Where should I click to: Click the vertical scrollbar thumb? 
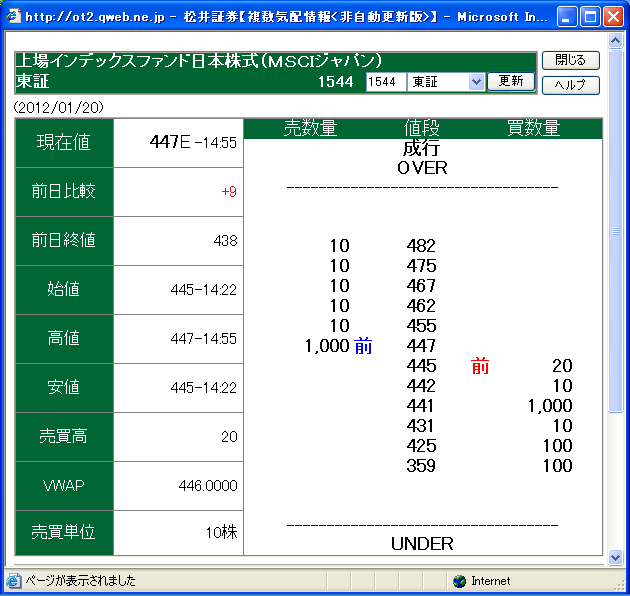click(x=616, y=230)
